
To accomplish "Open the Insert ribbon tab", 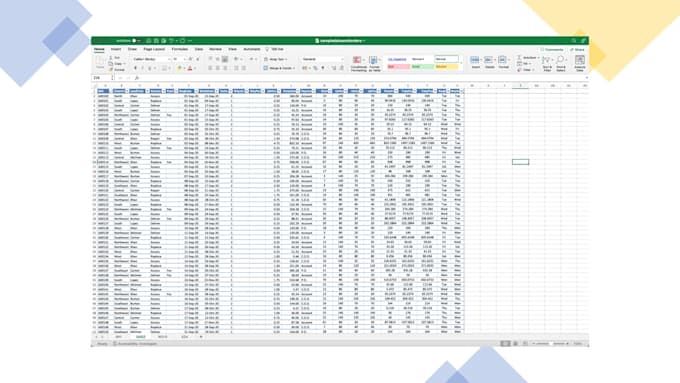I will pos(116,49).
